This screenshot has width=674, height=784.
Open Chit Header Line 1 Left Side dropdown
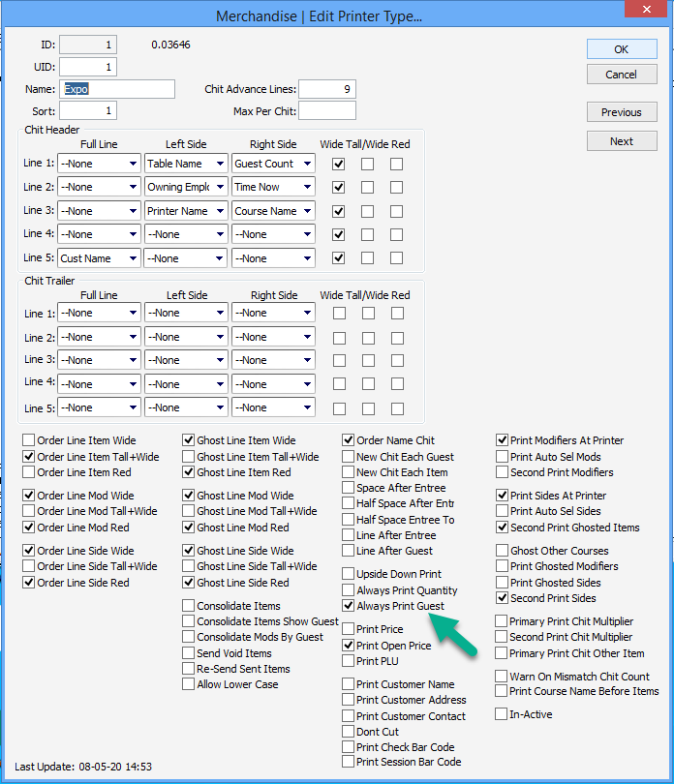pyautogui.click(x=186, y=164)
